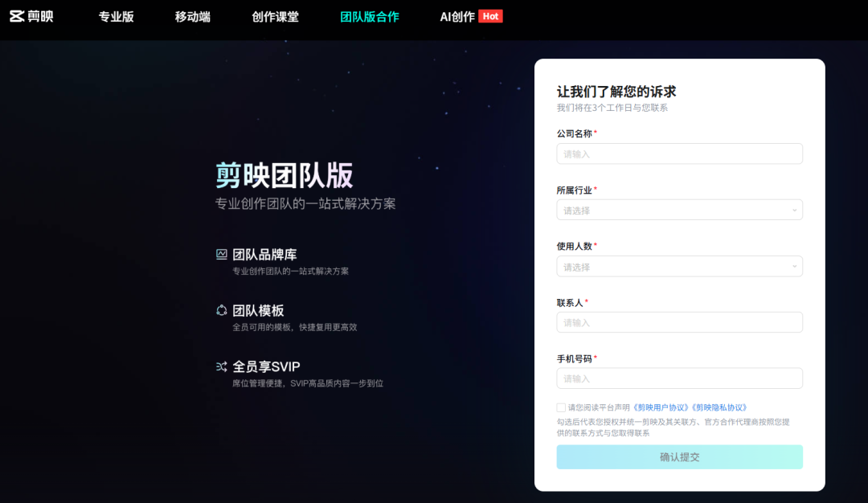
Task: Click the 剪映 logo icon
Action: point(17,17)
